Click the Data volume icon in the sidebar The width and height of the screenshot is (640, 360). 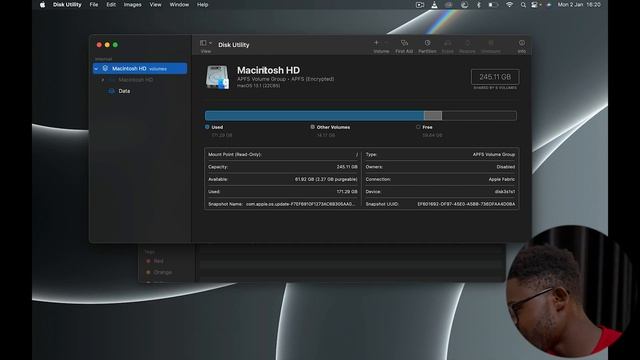(x=111, y=91)
